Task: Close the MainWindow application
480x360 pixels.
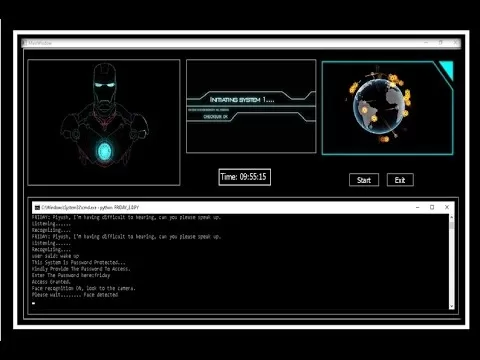Action: click(456, 43)
